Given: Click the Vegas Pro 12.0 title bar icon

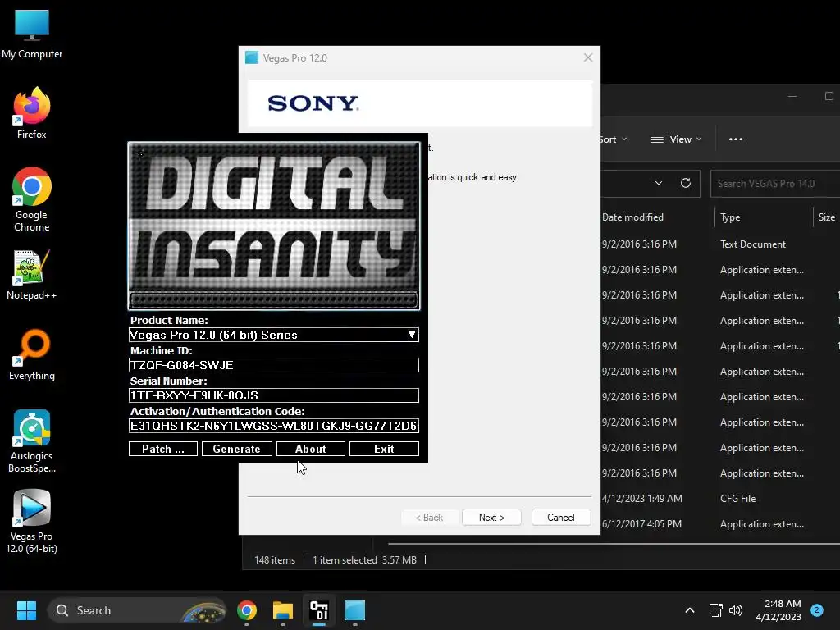Looking at the screenshot, I should 252,57.
